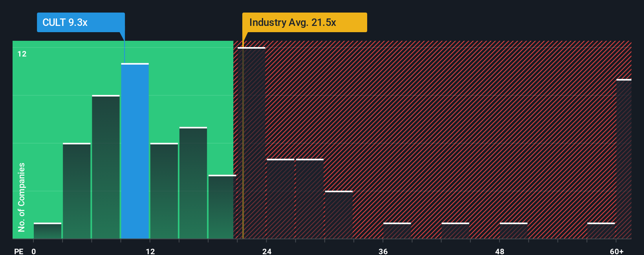Click the y-axis value 12
The height and width of the screenshot is (255, 644).
pyautogui.click(x=22, y=54)
